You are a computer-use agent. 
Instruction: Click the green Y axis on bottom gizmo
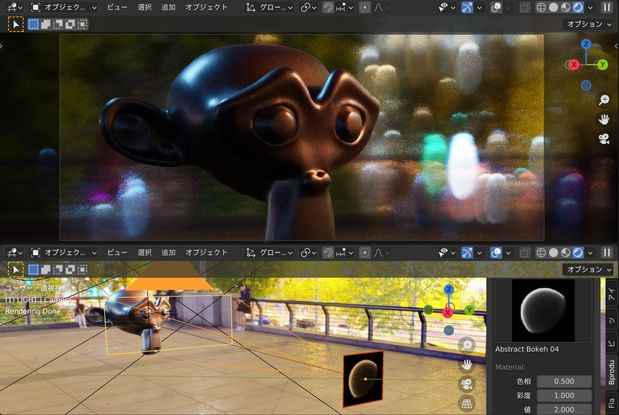[x=469, y=310]
